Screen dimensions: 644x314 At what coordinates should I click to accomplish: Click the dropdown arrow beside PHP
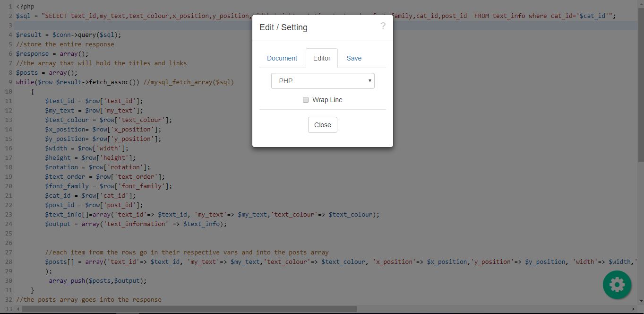pyautogui.click(x=369, y=81)
